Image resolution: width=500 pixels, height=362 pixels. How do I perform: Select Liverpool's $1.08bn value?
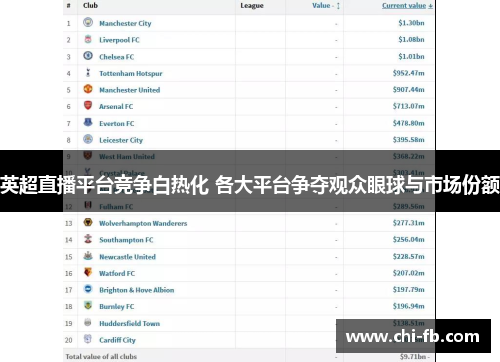[x=411, y=40]
